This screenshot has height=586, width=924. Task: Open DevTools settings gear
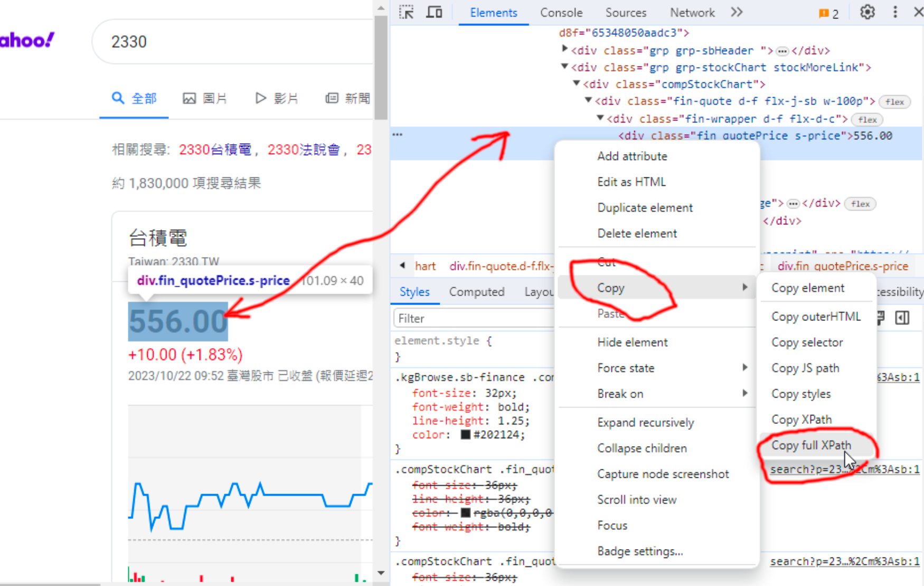tap(867, 12)
